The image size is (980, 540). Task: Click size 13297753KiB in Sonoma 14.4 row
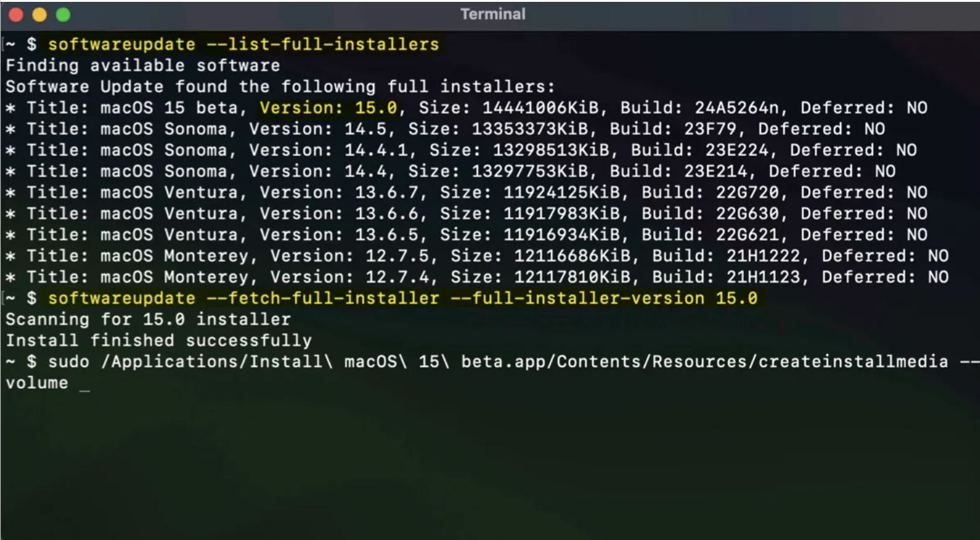point(530,171)
